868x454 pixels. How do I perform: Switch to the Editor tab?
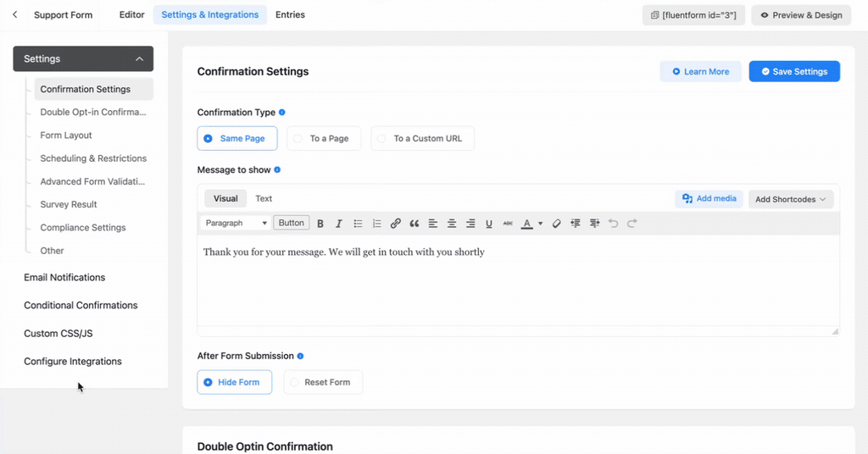coord(131,15)
